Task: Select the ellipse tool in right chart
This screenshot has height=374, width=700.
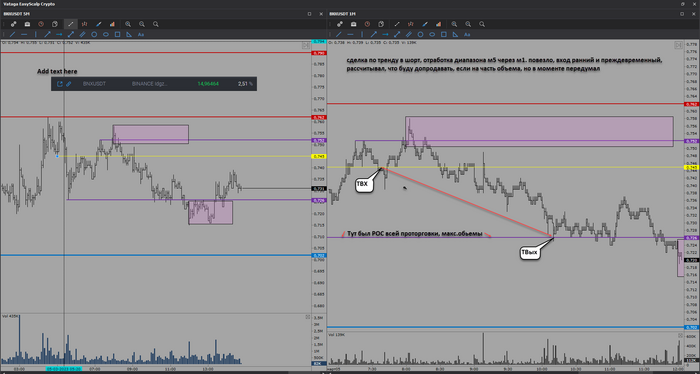Action: point(432,34)
